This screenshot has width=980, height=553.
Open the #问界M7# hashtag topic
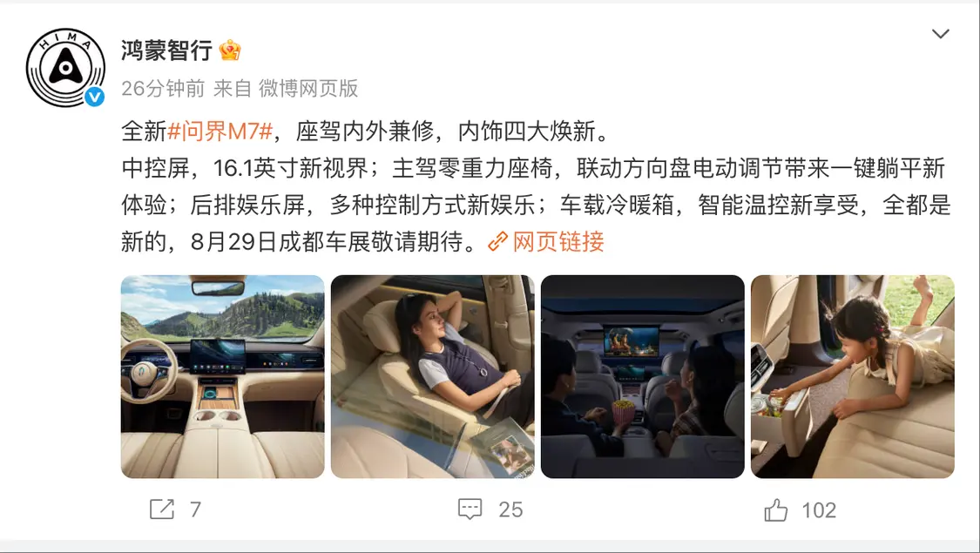(220, 132)
